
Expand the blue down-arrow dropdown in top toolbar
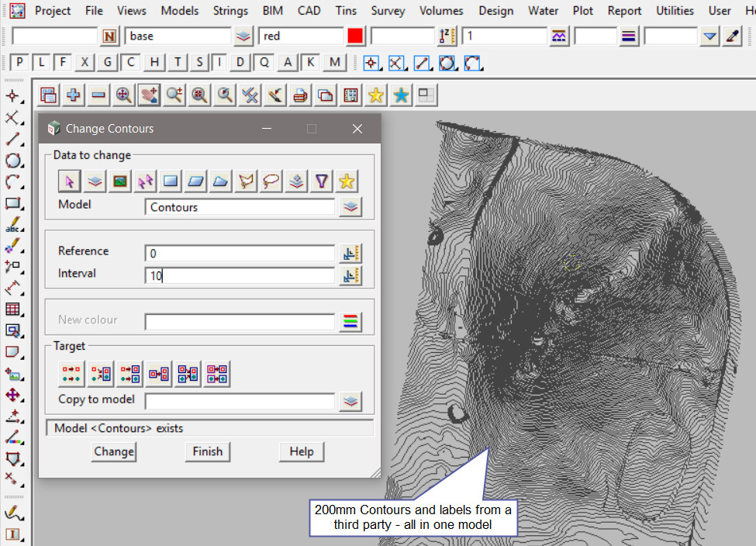pyautogui.click(x=709, y=36)
